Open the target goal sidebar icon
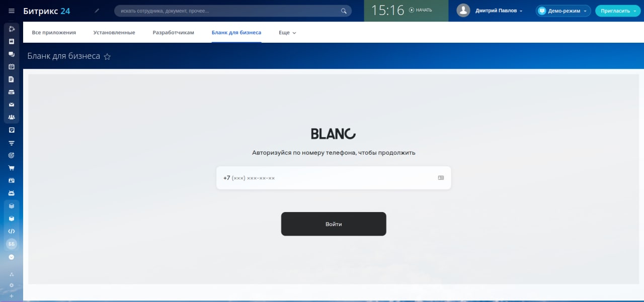 click(x=12, y=155)
